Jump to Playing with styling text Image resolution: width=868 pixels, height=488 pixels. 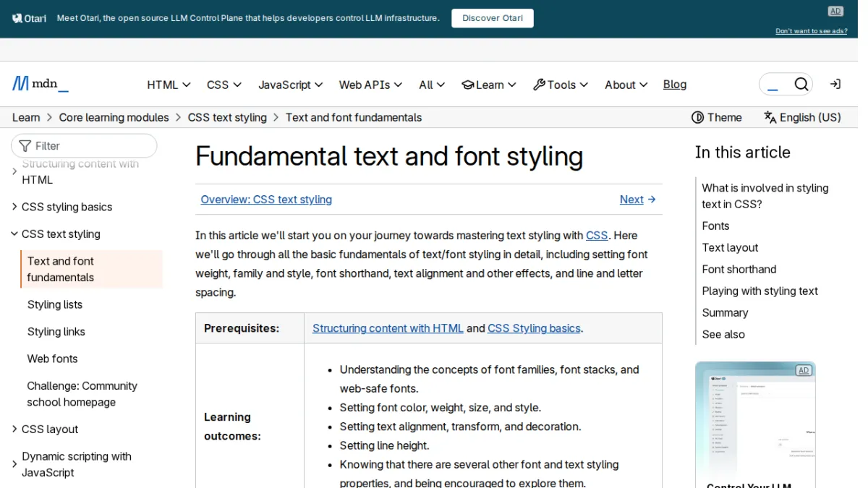tap(759, 291)
